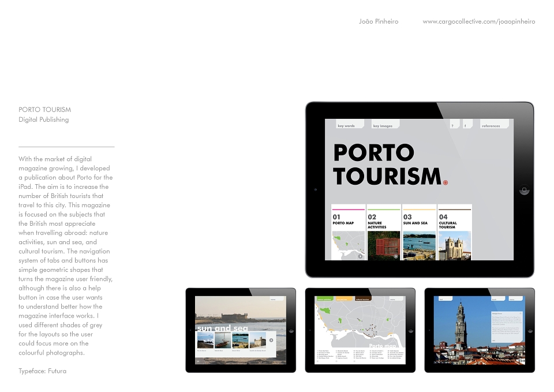Open the 01 Porto Map card
This screenshot has height=392, width=554.
(x=349, y=232)
